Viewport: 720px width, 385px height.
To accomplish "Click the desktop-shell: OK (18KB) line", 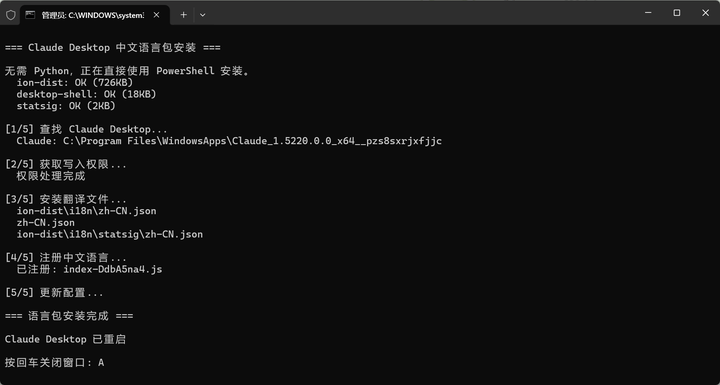I will point(86,94).
